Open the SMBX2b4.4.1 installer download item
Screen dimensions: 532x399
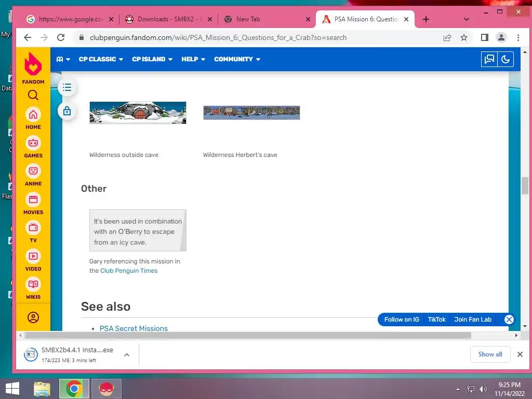[x=70, y=354]
